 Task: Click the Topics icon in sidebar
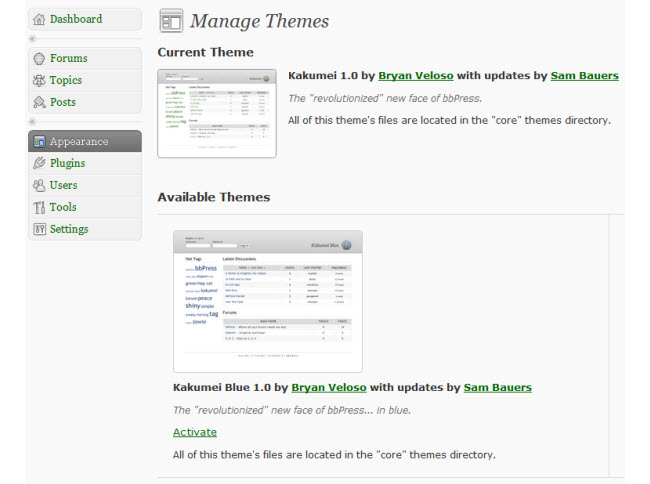point(39,80)
